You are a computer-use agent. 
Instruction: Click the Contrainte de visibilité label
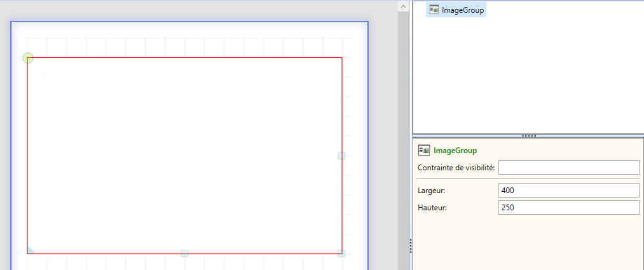click(x=456, y=168)
